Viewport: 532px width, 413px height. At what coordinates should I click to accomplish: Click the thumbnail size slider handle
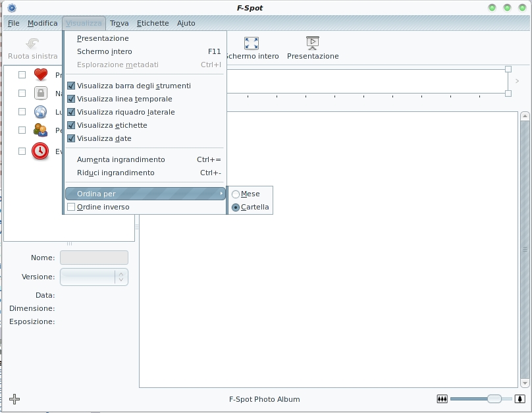pos(494,399)
